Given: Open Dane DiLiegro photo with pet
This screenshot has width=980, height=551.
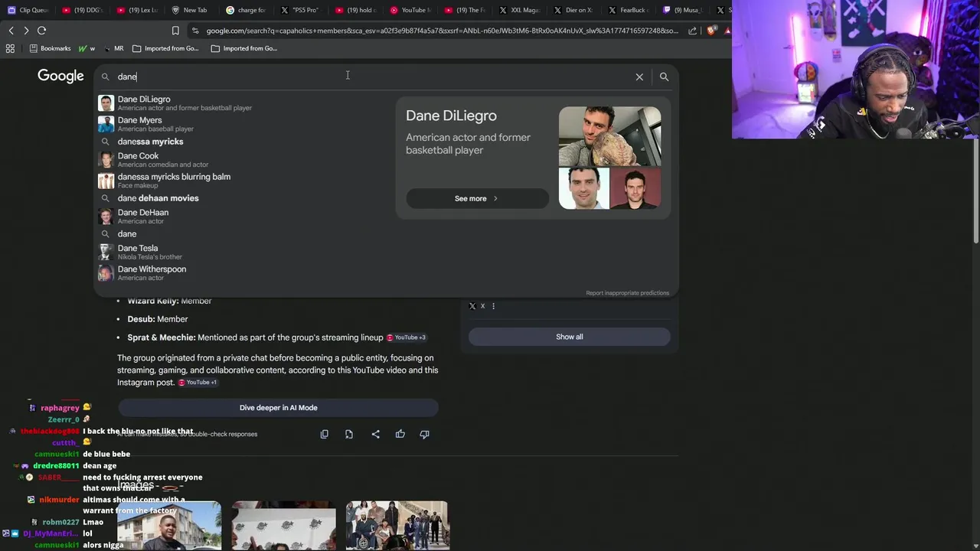Looking at the screenshot, I should click(609, 136).
